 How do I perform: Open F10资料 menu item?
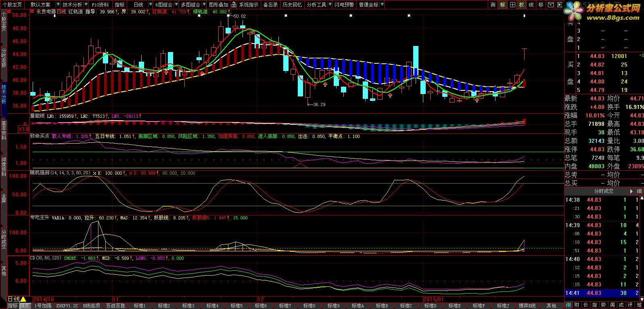[100, 5]
